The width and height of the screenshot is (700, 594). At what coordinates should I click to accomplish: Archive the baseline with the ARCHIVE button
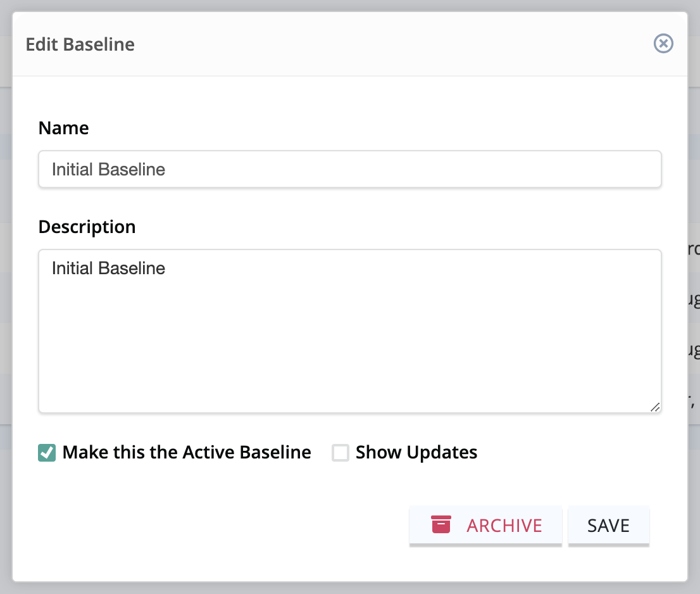(x=485, y=525)
